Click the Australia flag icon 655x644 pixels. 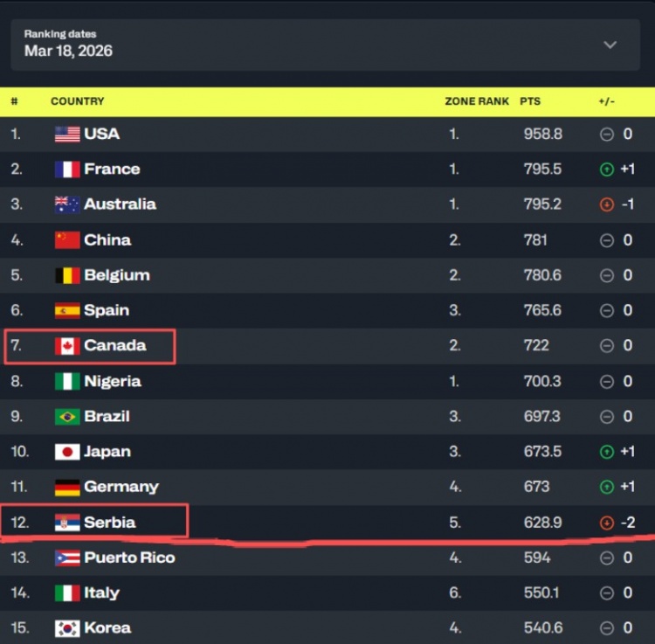[67, 204]
